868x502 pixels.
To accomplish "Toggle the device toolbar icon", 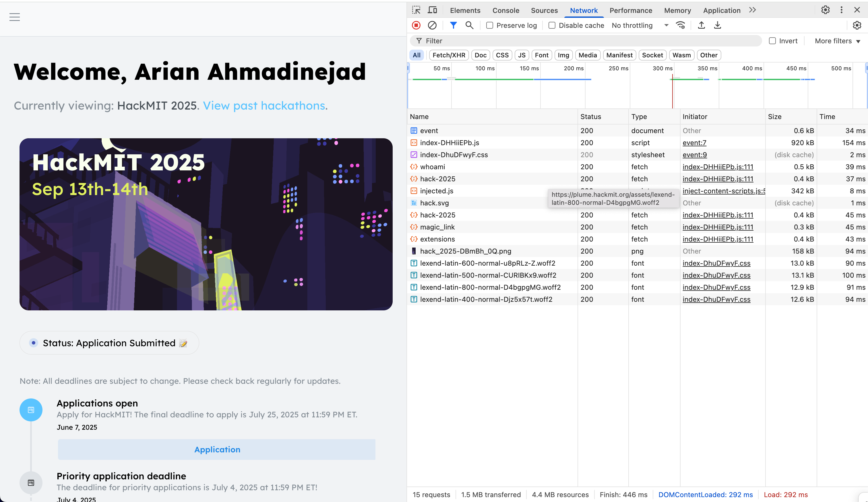I will 432,10.
